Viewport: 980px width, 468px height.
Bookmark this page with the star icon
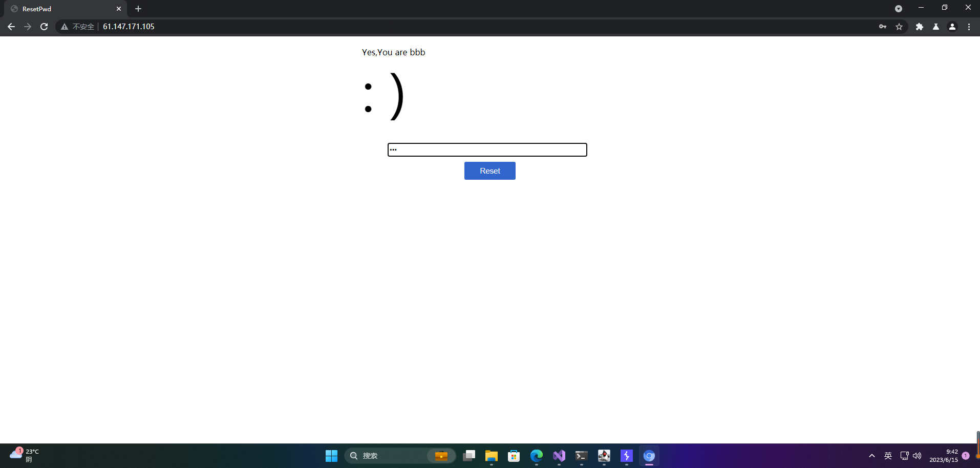(x=899, y=27)
